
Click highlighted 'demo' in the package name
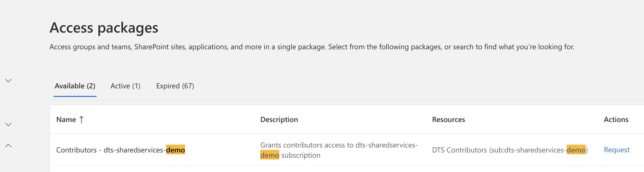click(175, 150)
